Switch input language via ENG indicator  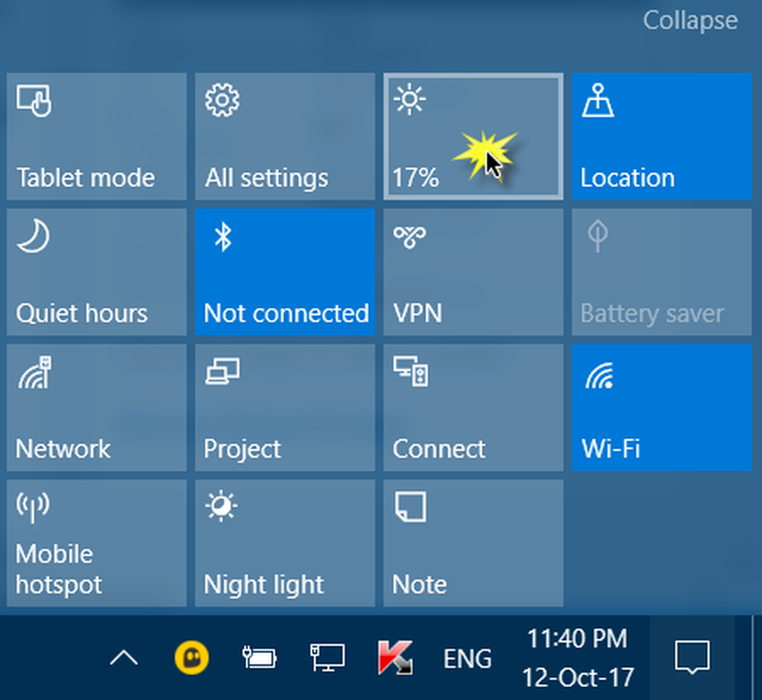click(468, 659)
